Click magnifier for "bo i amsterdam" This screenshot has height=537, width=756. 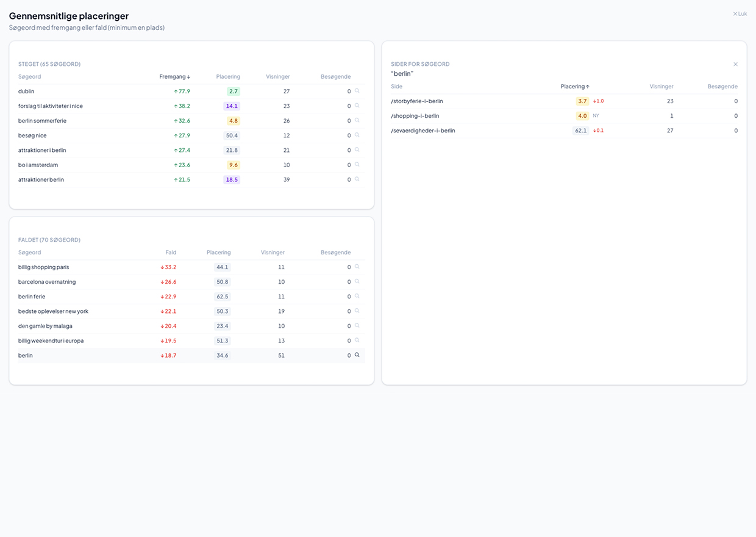coord(357,164)
